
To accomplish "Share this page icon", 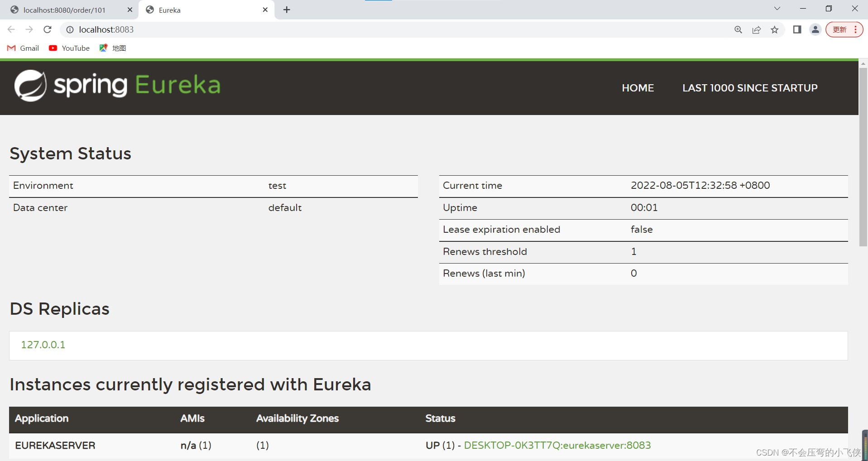I will [757, 29].
